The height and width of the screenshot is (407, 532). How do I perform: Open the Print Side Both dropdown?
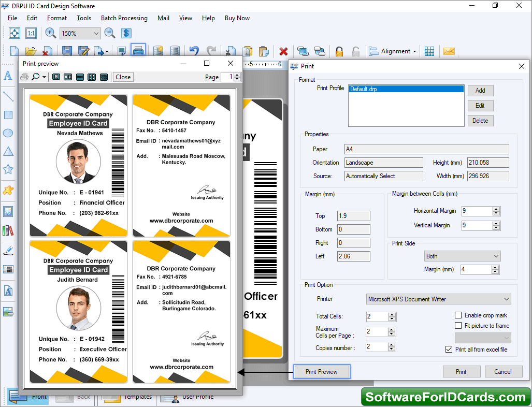pos(463,256)
